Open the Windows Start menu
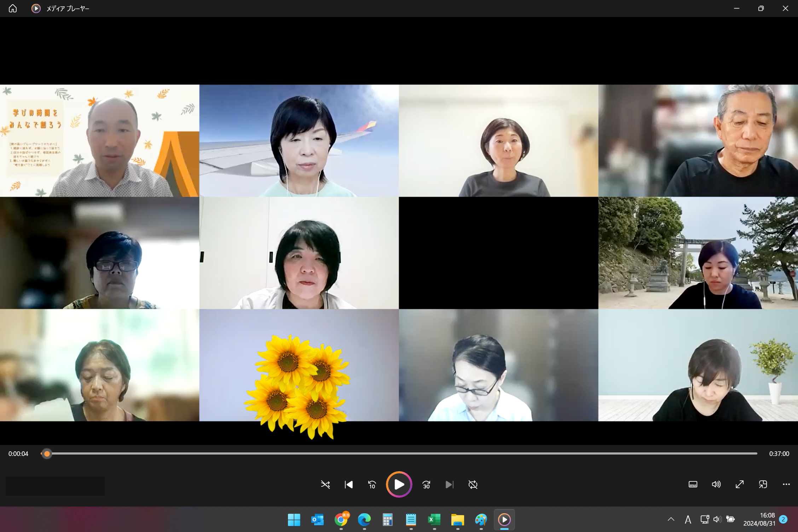 click(x=294, y=520)
